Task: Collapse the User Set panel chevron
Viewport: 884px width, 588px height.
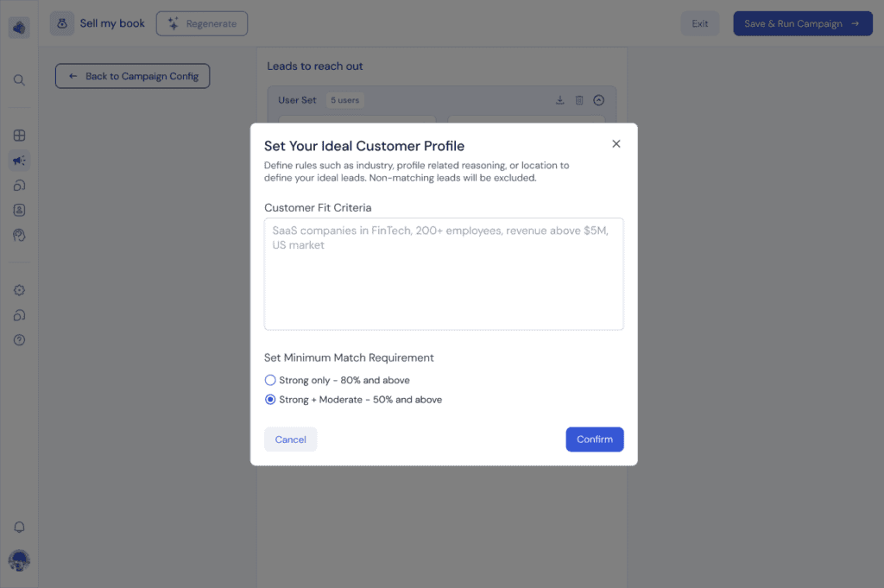Action: 599,100
